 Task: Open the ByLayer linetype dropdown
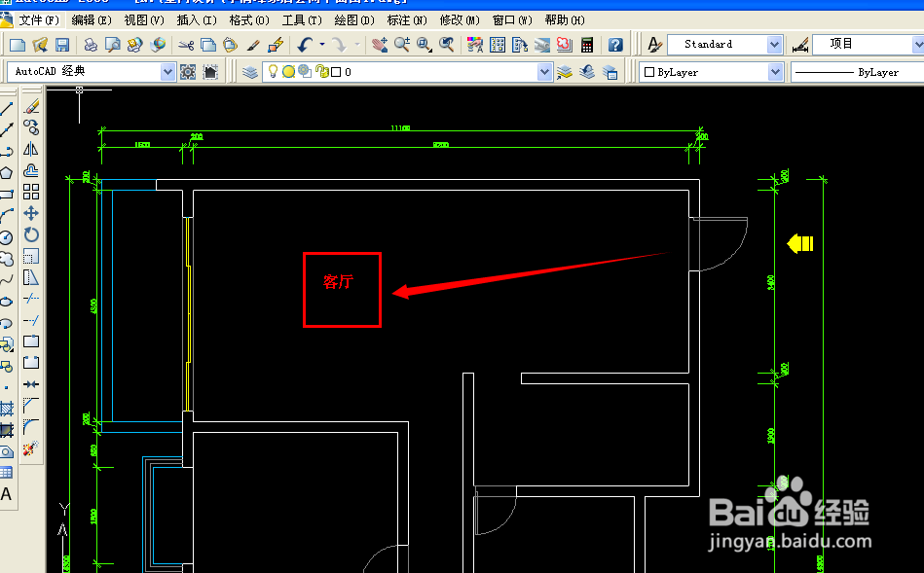[x=857, y=72]
